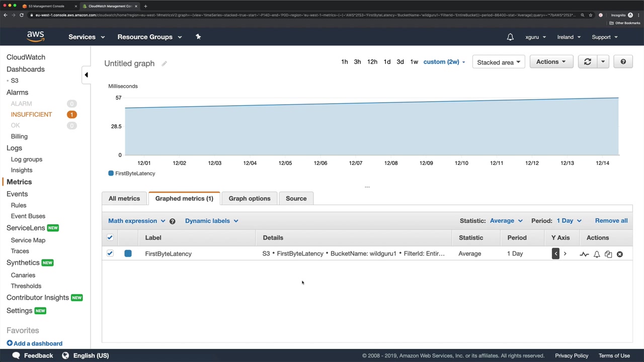
Task: Switch to the All metrics tab
Action: pos(124,199)
